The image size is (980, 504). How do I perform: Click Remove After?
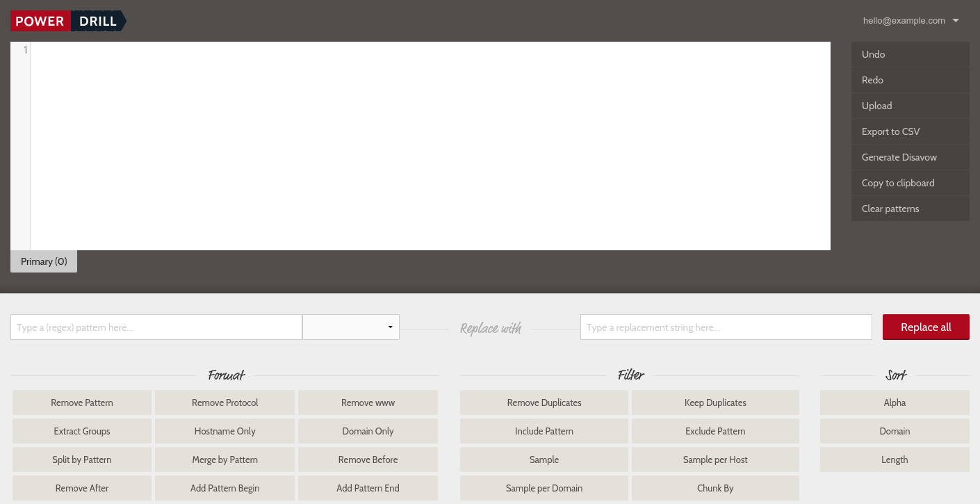(82, 488)
